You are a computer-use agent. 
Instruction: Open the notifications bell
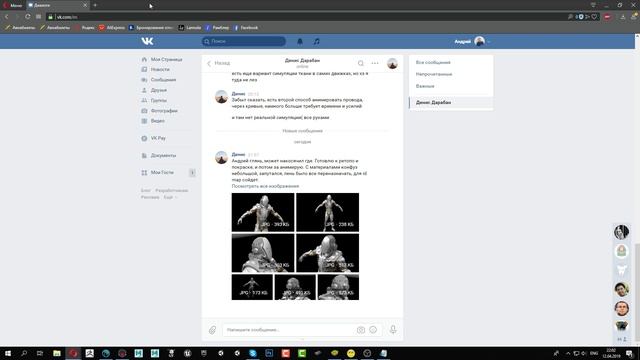click(300, 41)
